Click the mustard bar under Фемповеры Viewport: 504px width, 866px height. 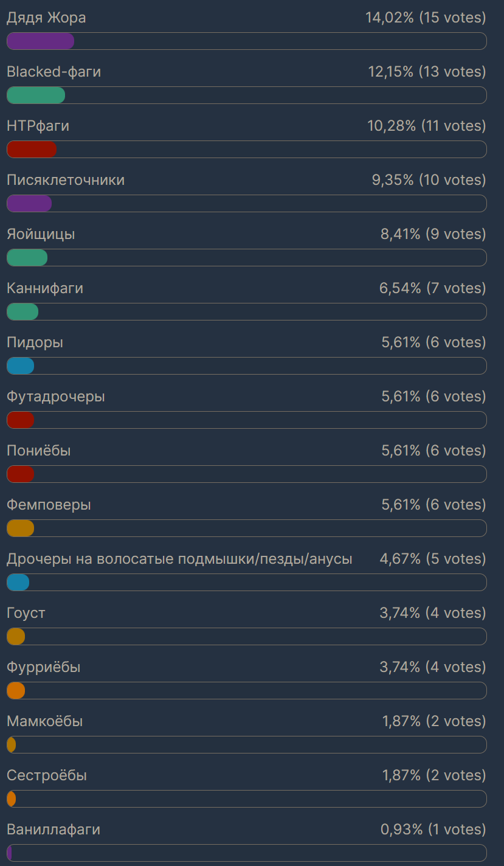click(20, 528)
